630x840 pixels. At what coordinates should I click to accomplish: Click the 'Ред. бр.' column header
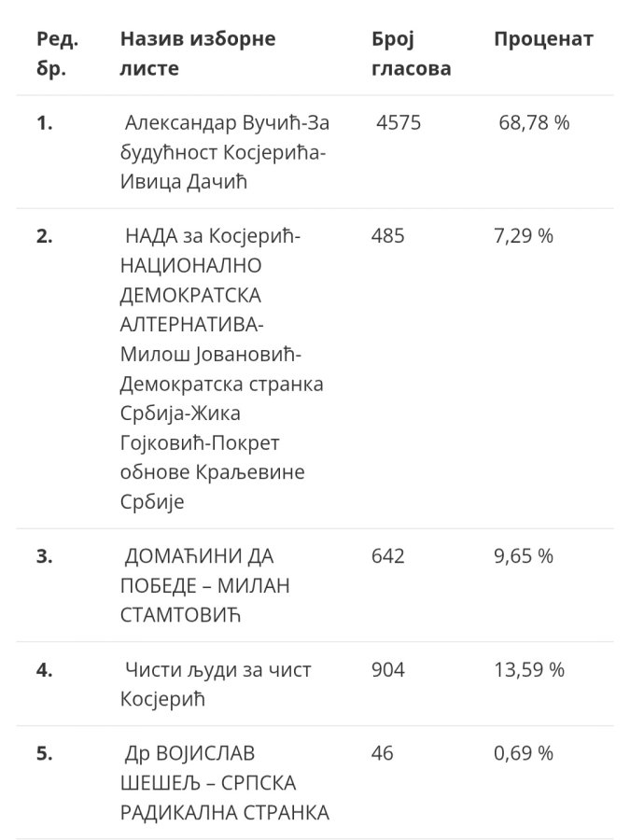[x=57, y=53]
